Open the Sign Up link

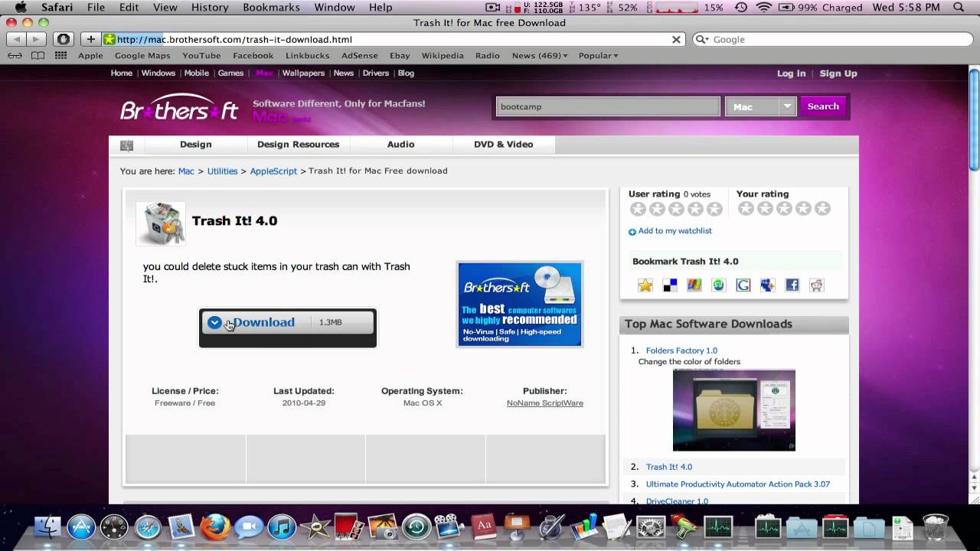pos(838,73)
